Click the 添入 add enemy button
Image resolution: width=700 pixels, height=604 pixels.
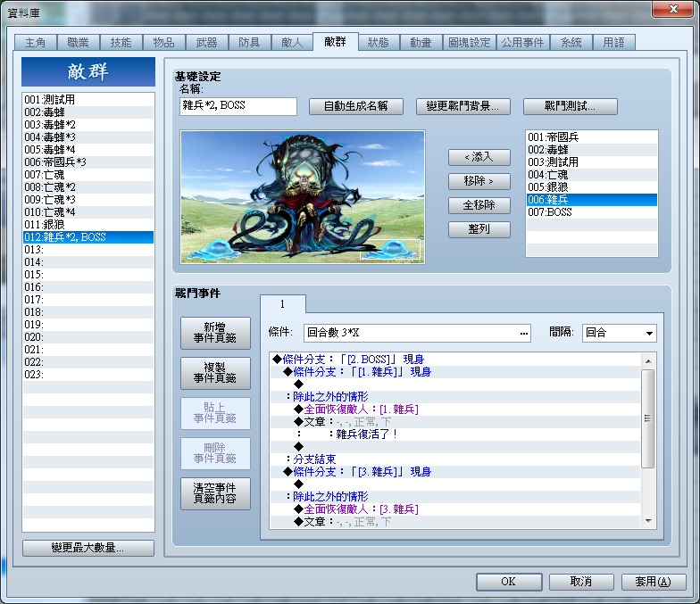(x=479, y=157)
